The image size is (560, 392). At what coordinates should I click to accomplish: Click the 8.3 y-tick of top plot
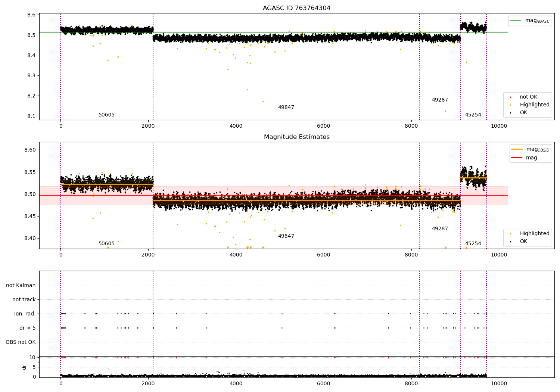pos(31,76)
